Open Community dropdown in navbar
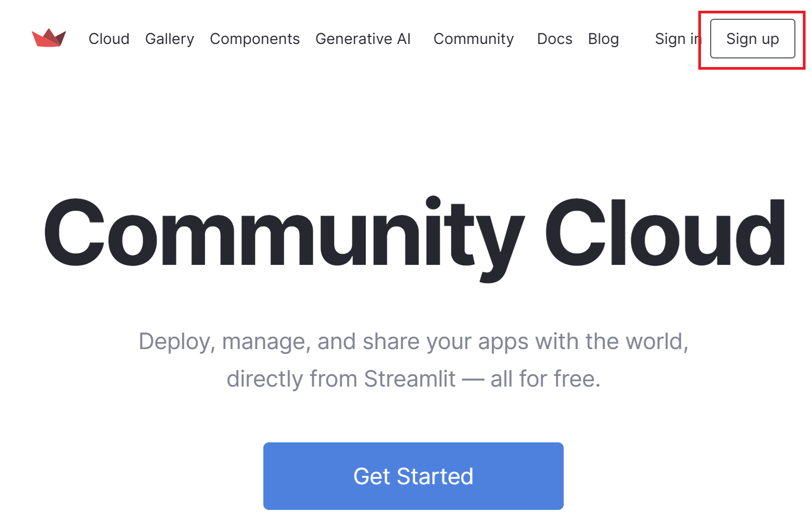812x526 pixels. 474,39
